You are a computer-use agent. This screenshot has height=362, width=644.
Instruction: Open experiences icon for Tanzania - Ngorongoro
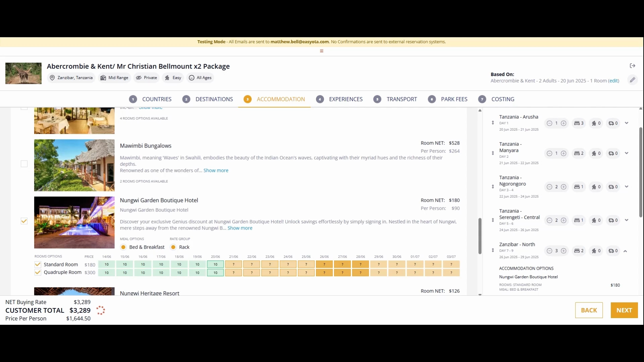596,187
